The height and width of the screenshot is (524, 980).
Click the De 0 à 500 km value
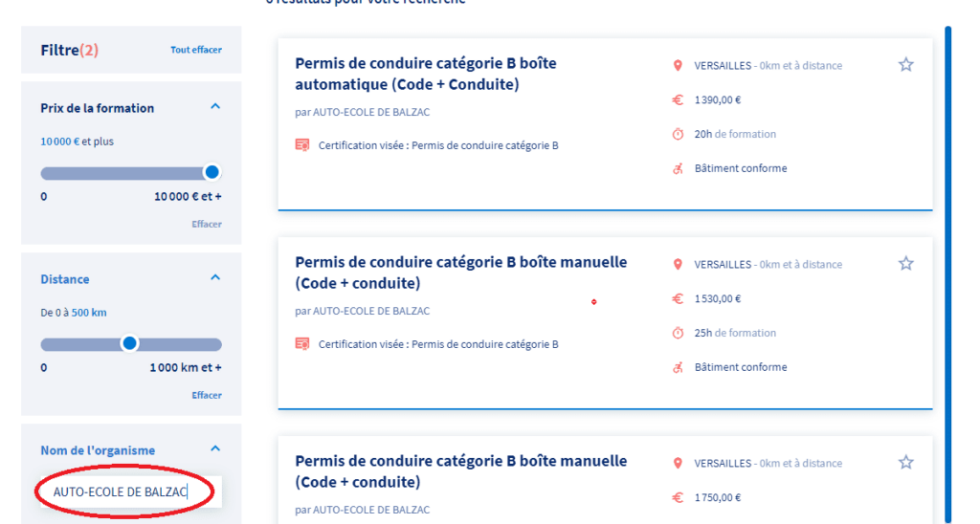click(x=73, y=313)
